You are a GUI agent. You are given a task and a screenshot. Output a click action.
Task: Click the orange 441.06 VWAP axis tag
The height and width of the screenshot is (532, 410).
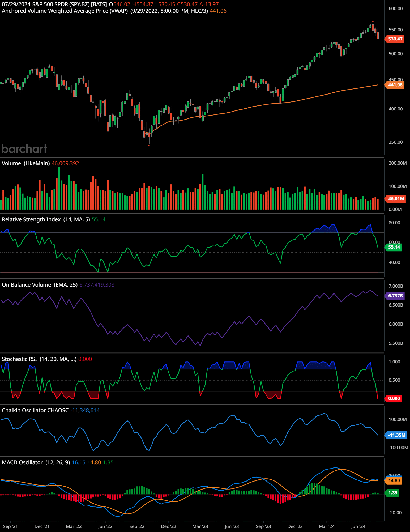click(395, 85)
